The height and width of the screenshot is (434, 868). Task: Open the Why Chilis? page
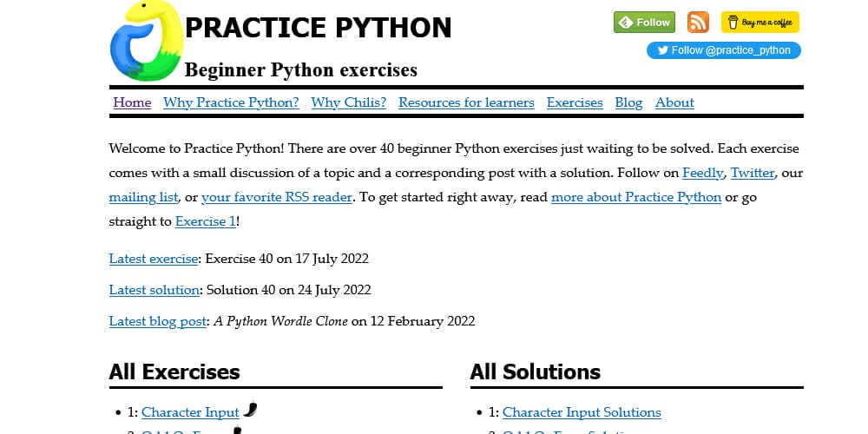(x=348, y=102)
